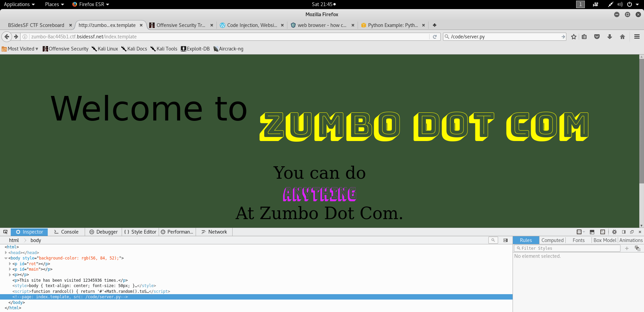Image resolution: width=644 pixels, height=312 pixels.
Task: Save page to Pocket
Action: point(597,37)
